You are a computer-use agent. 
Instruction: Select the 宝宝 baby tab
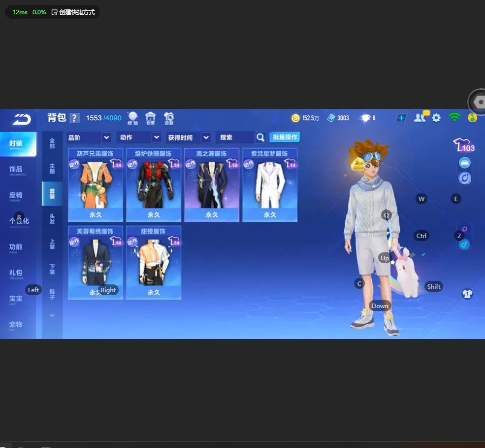point(16,299)
